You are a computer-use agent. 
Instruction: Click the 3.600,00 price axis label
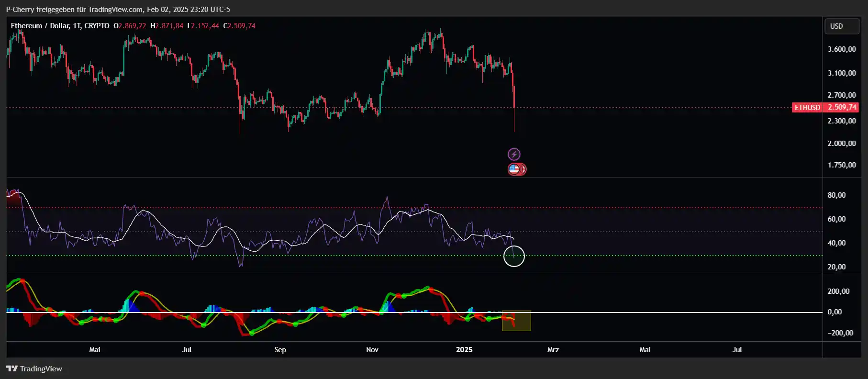click(842, 49)
